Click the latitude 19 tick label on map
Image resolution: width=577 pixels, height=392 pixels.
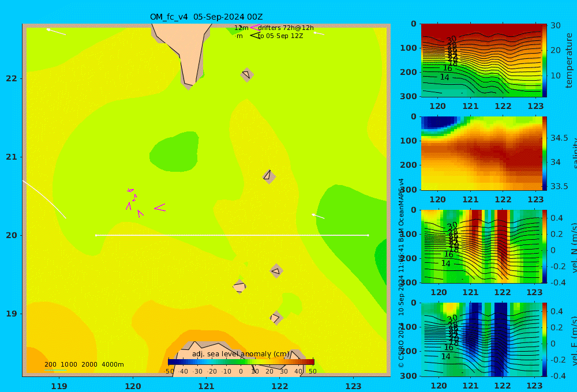12,314
